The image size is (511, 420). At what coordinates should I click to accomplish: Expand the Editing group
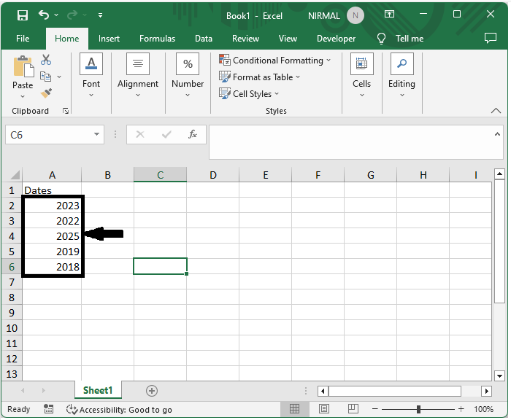click(401, 75)
